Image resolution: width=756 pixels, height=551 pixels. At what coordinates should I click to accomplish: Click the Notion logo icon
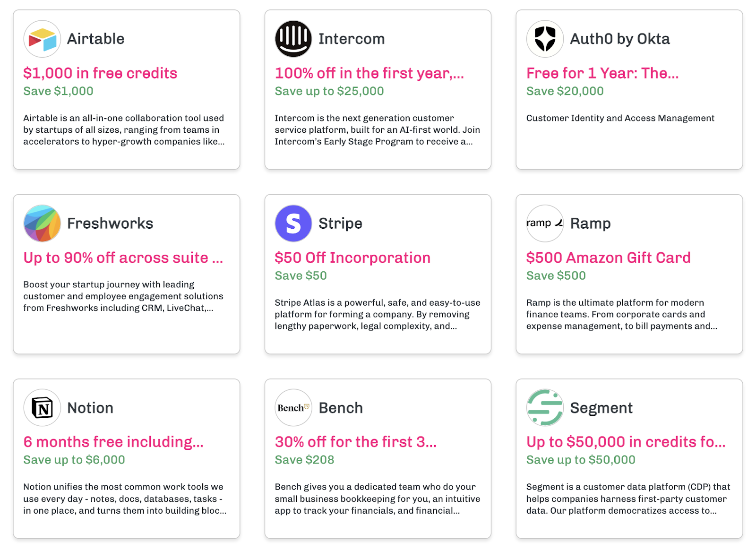pyautogui.click(x=42, y=408)
